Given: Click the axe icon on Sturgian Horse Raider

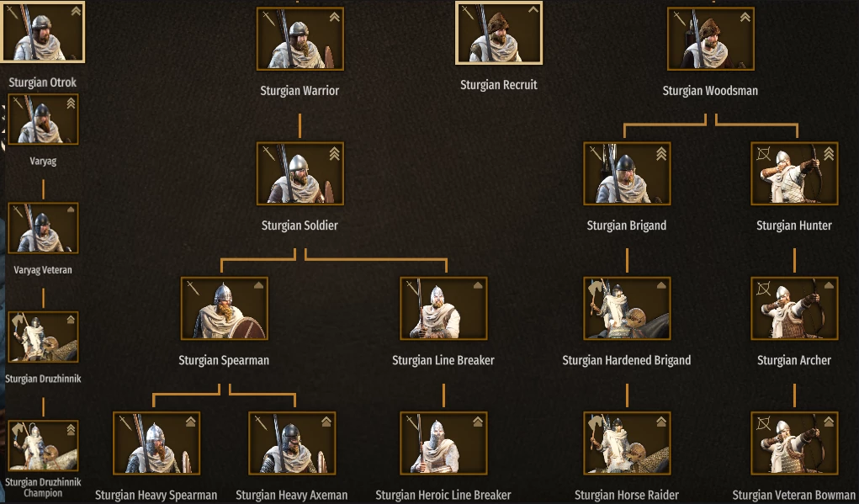Looking at the screenshot, I should point(596,423).
